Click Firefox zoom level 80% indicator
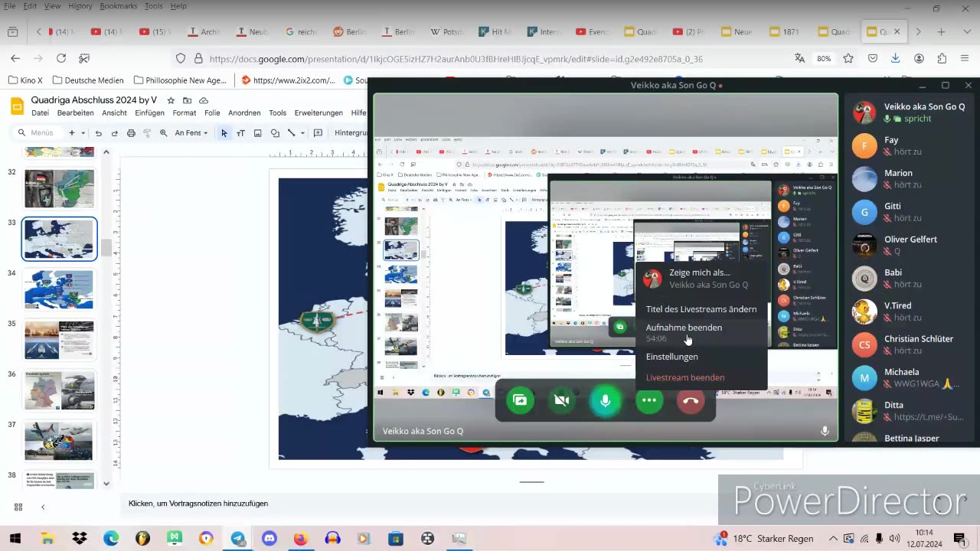 (824, 58)
